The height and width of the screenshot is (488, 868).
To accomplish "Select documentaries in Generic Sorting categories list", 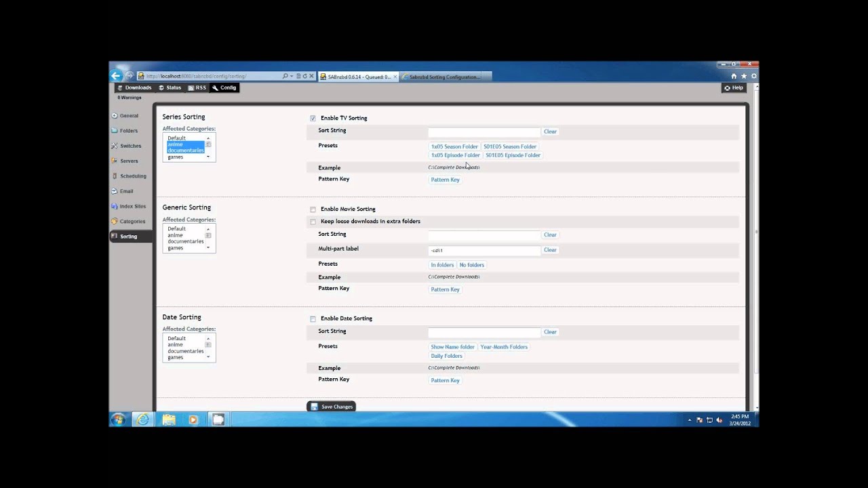I will click(x=186, y=241).
